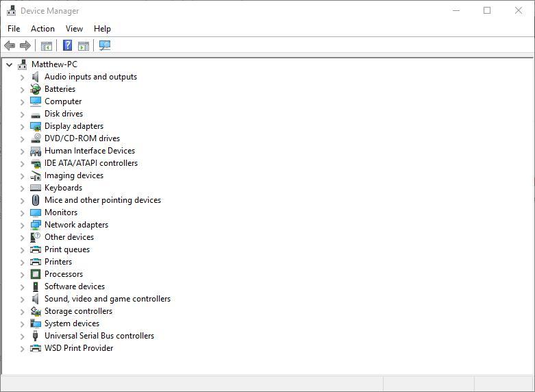This screenshot has height=392, width=535.
Task: Expand the Processors chevron
Action: point(22,275)
